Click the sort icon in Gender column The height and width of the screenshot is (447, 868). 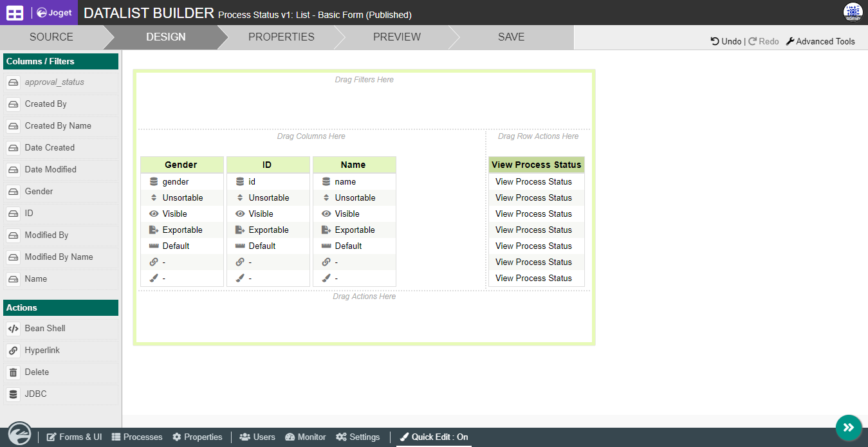click(x=154, y=198)
